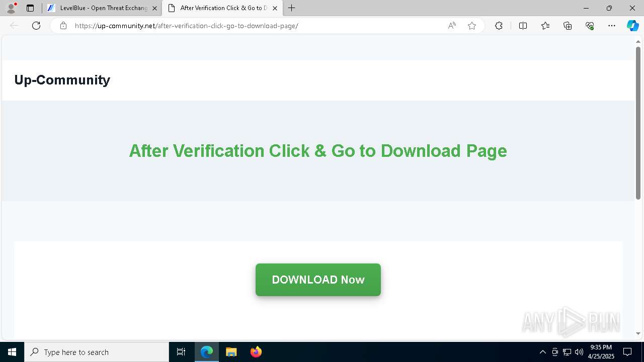Open the tab actions menu icon
644x362 pixels.
pos(30,8)
